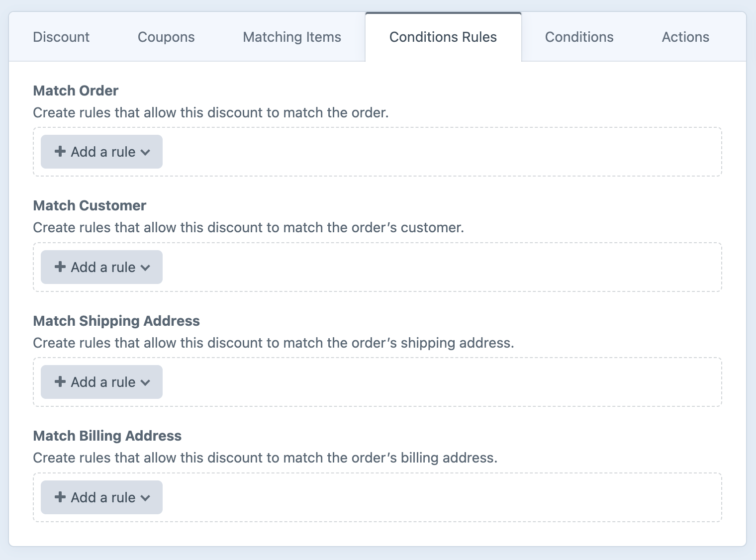This screenshot has width=756, height=560.
Task: Expand the Match Order Add a rule chevron
Action: [145, 152]
